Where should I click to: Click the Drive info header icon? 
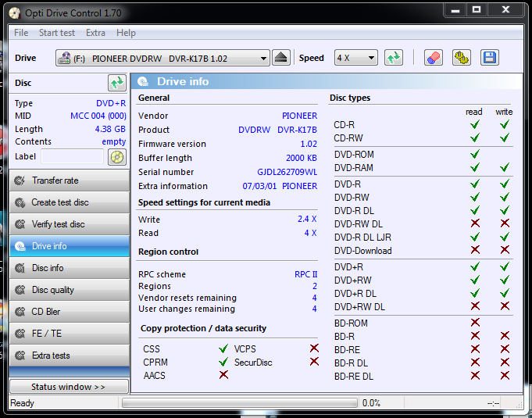click(x=143, y=81)
